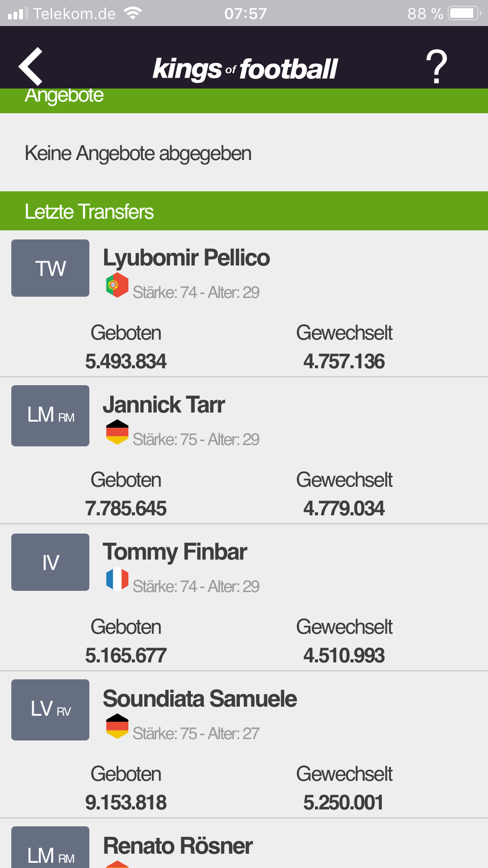Tap the TW position badge for Pellico
Screen dimensions: 488x868
(50, 268)
